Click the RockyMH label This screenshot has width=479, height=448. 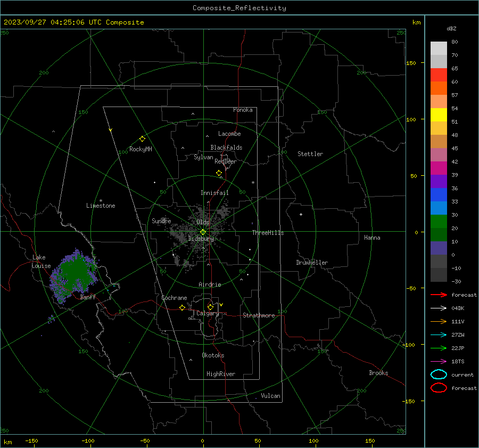(141, 149)
